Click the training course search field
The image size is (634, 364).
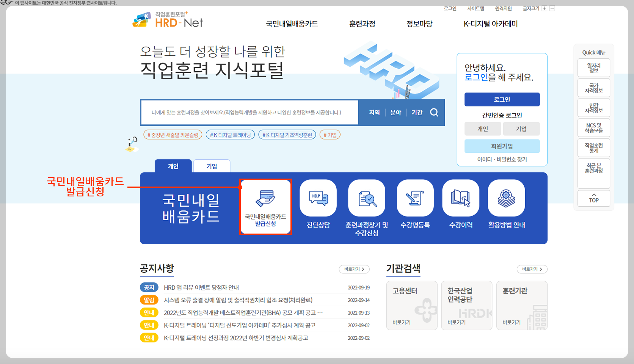click(x=250, y=113)
